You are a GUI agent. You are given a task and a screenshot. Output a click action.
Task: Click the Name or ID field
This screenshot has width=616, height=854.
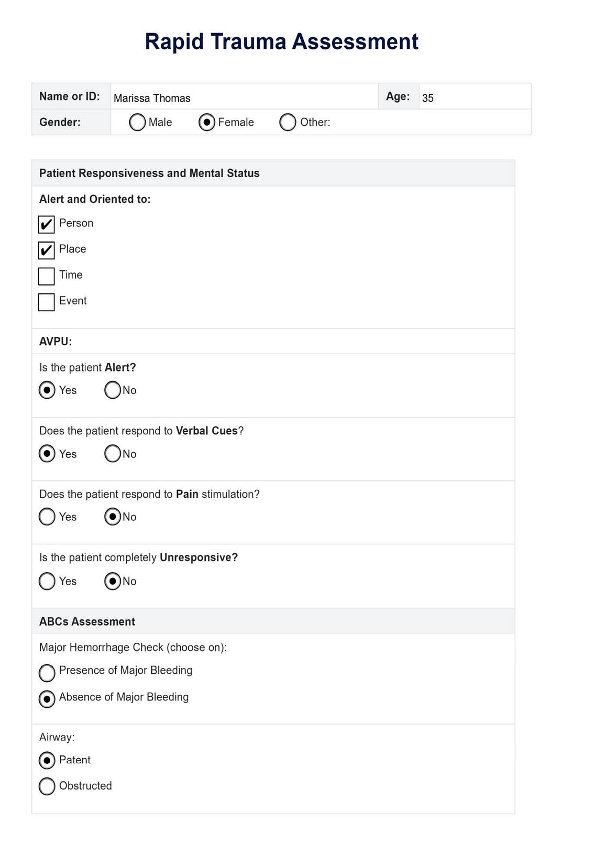[244, 97]
